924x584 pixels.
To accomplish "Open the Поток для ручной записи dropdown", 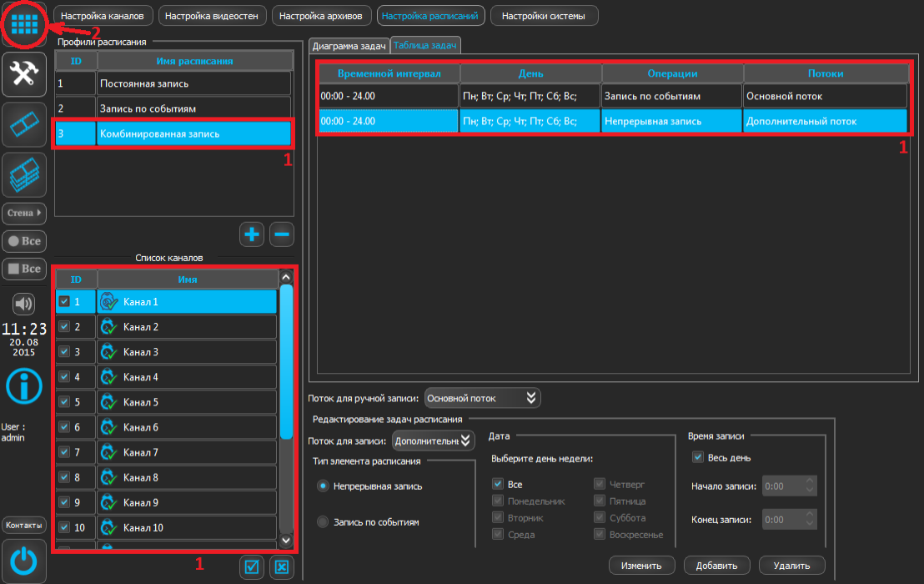I will click(483, 399).
